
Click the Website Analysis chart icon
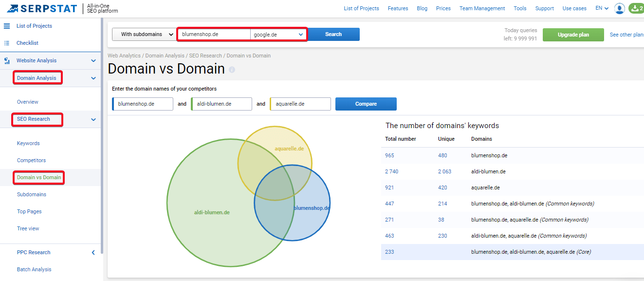7,61
